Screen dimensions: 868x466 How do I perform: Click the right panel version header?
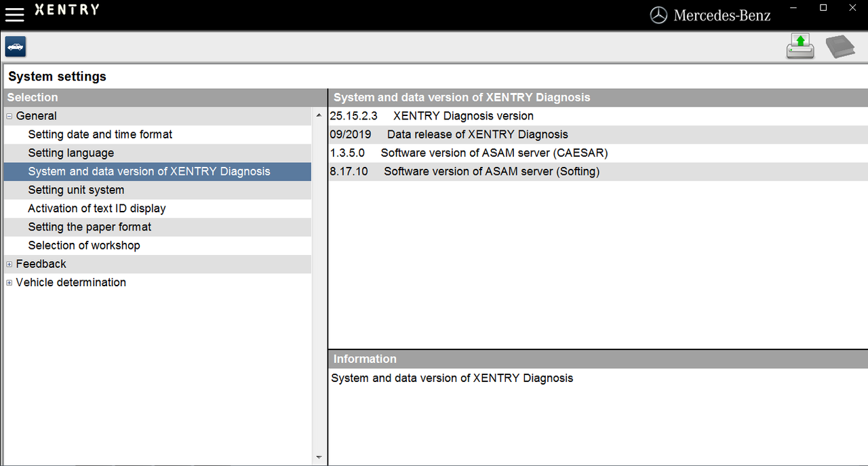(598, 97)
